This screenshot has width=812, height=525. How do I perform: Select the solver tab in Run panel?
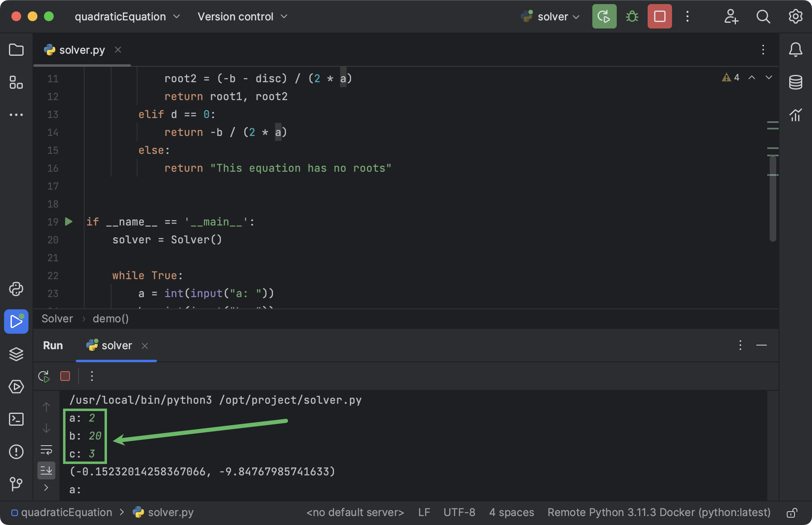(116, 346)
